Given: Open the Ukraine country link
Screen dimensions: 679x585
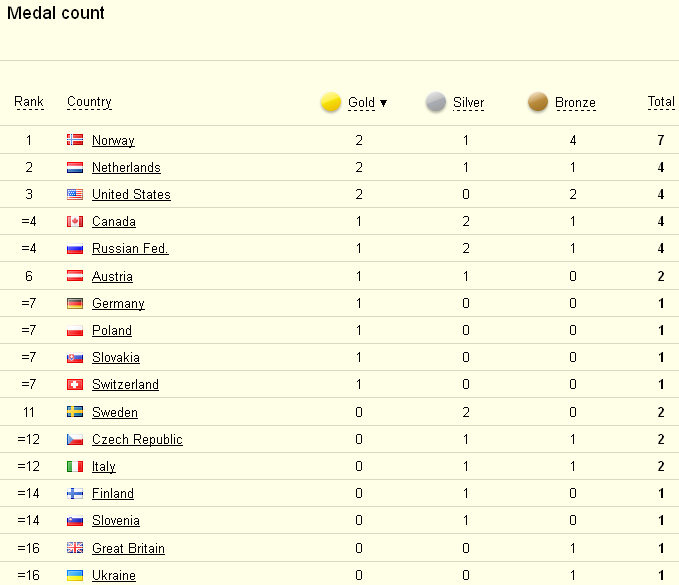Looking at the screenshot, I should click(114, 575).
